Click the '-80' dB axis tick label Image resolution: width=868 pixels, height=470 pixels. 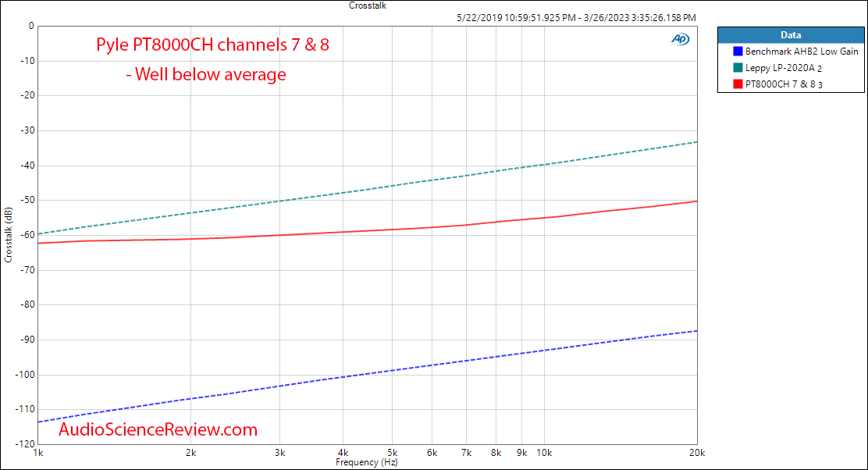27,305
